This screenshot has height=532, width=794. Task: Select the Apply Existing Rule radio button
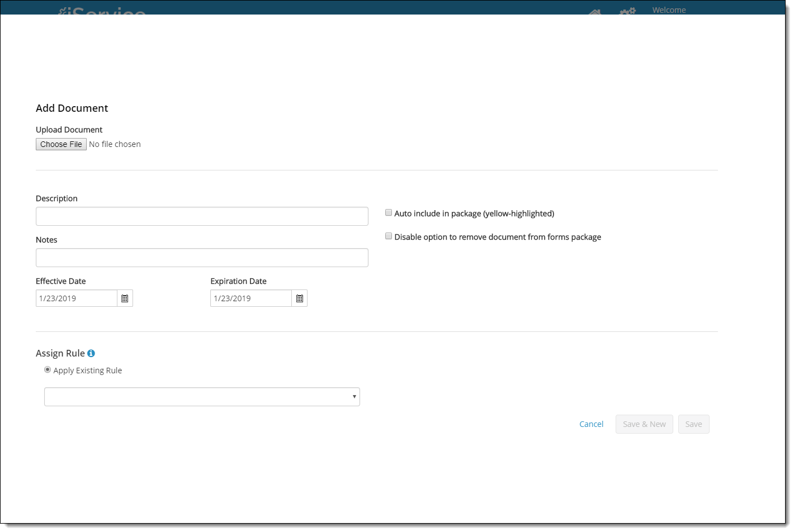(x=48, y=370)
